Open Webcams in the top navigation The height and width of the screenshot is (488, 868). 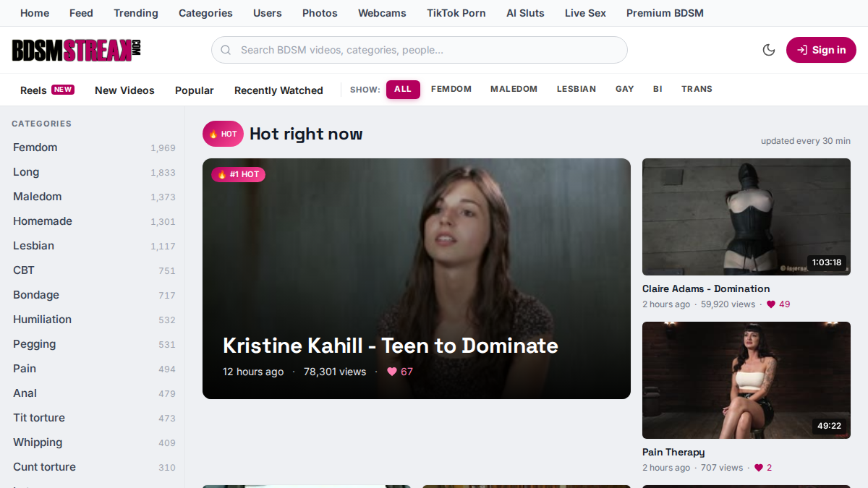pos(382,13)
